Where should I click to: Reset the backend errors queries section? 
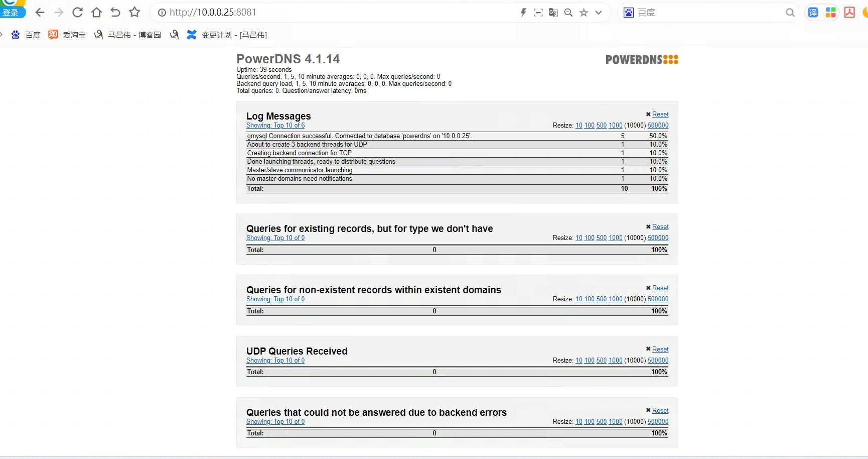click(x=660, y=411)
